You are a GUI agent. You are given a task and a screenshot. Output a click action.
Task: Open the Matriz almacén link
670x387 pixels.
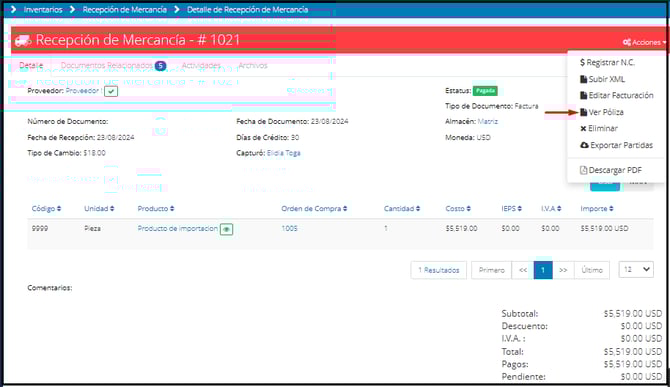coord(488,121)
